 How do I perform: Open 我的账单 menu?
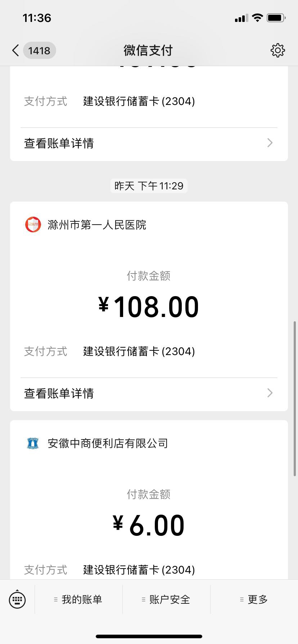point(78,599)
